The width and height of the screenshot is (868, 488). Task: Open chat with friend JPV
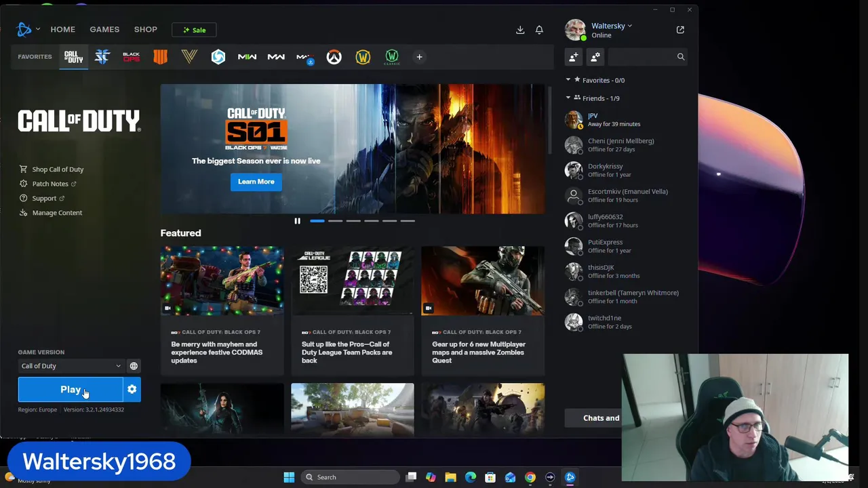pos(627,120)
